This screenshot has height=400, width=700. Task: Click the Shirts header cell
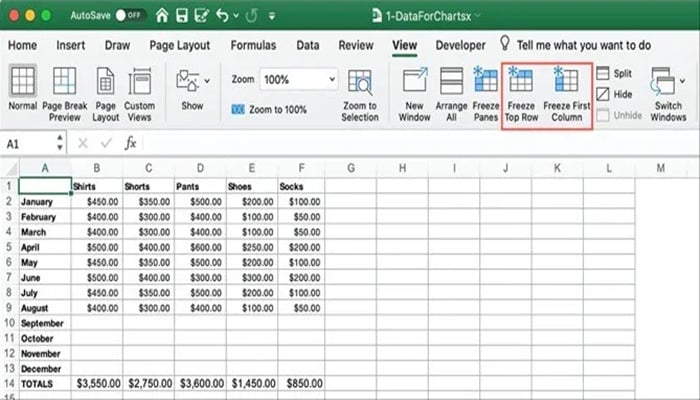pyautogui.click(x=97, y=186)
